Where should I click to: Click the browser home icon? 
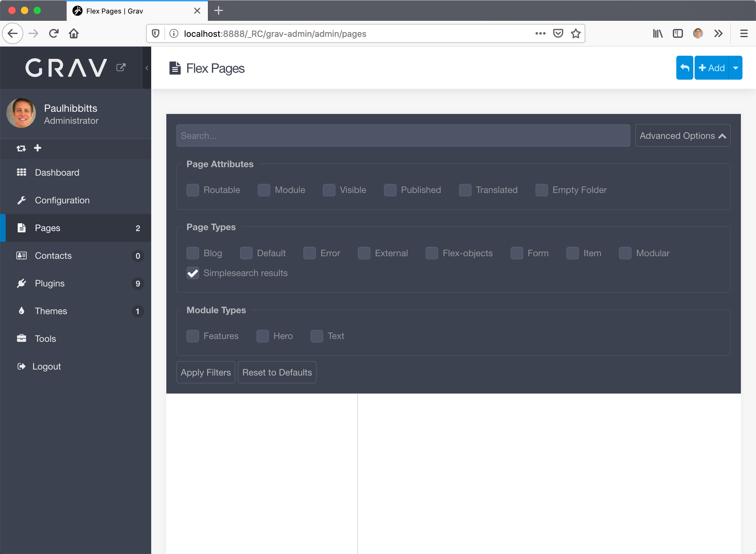click(74, 33)
